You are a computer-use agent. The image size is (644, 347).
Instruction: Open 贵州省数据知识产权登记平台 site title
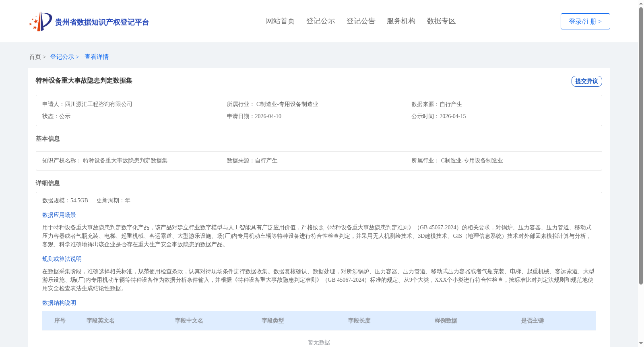click(102, 22)
